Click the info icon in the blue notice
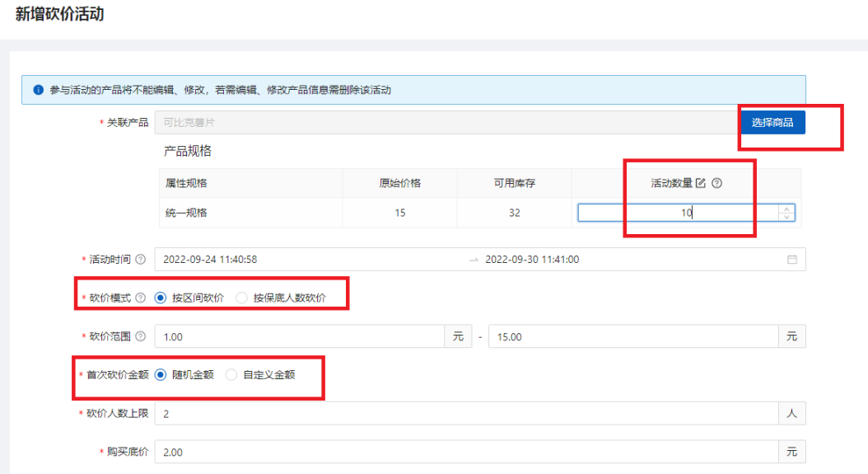868x474 pixels. click(x=39, y=90)
